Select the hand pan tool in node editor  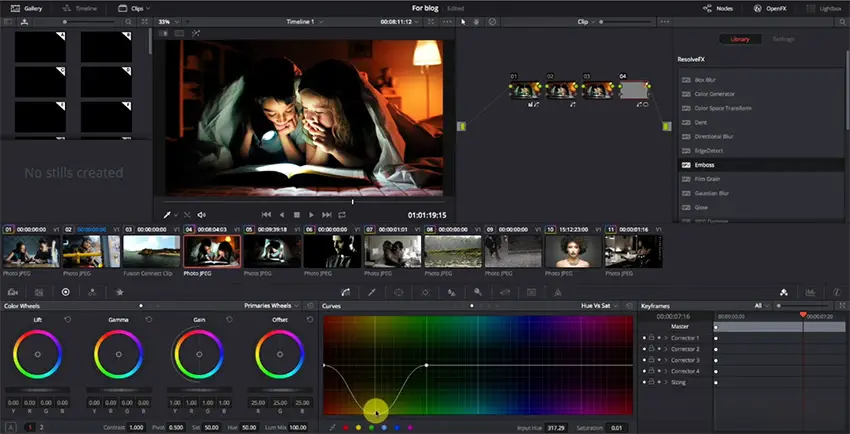tap(476, 22)
